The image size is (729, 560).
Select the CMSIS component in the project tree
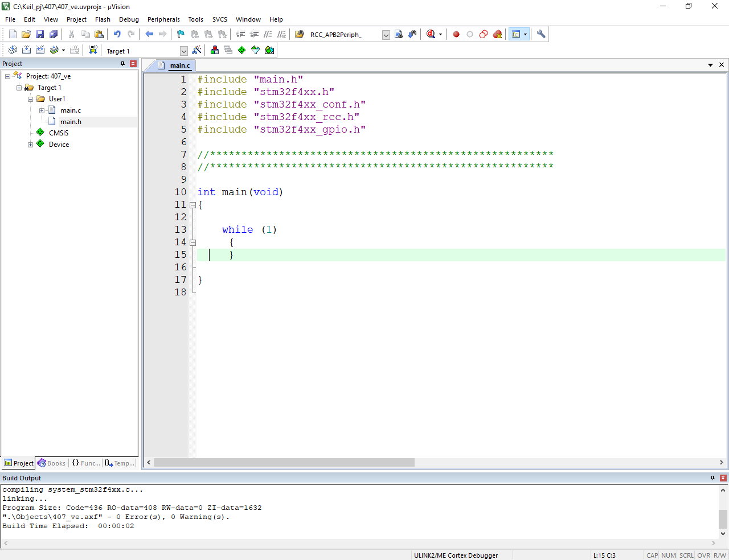(59, 133)
